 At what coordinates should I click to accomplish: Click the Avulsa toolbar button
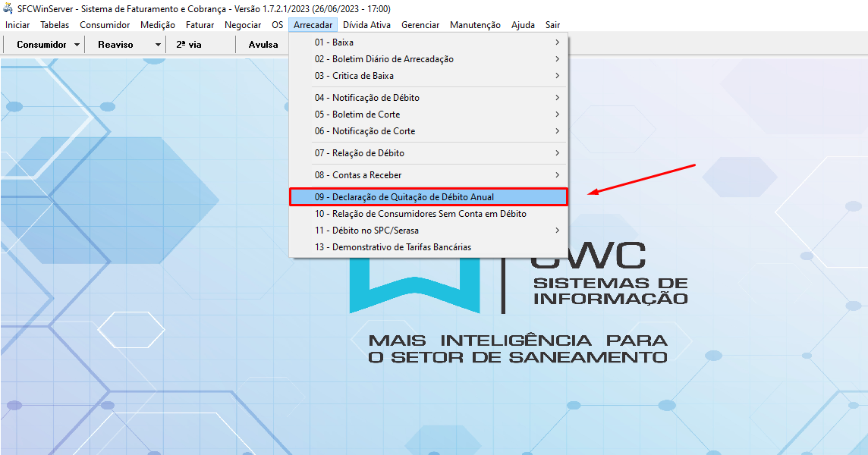(263, 45)
